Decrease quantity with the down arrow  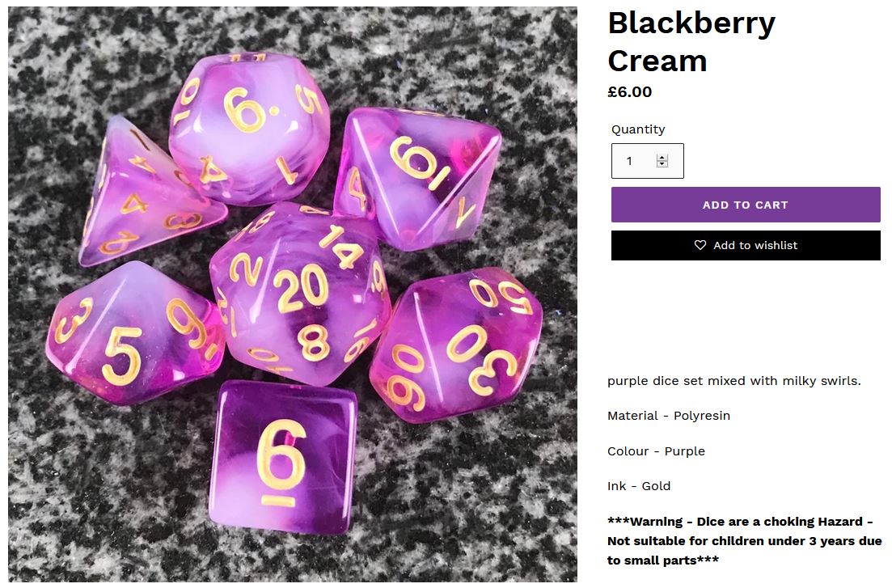coord(662,164)
